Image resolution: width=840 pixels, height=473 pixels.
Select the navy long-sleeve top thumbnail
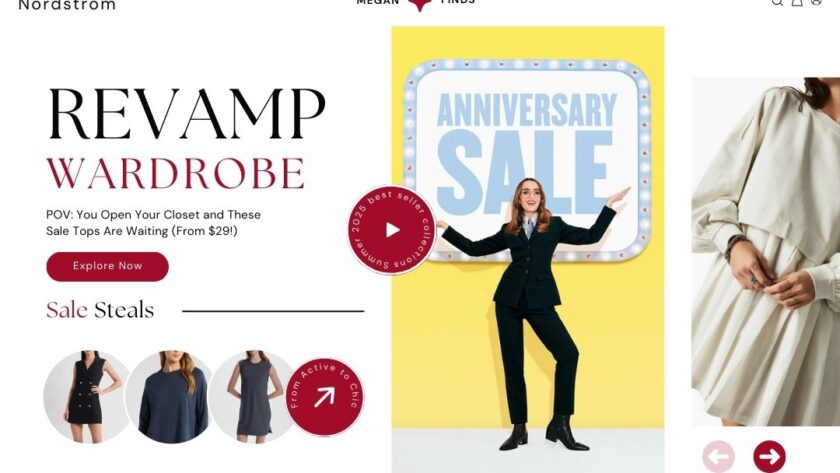(170, 396)
